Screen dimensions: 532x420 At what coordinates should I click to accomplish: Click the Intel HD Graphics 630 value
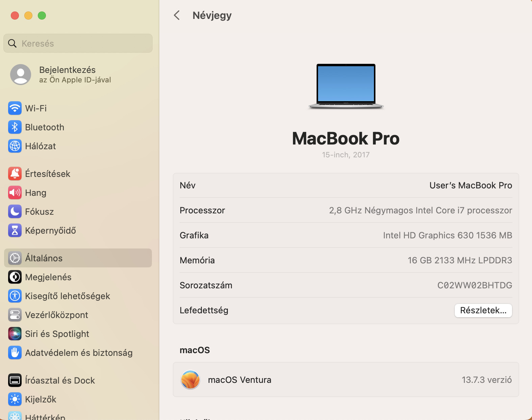tap(448, 235)
